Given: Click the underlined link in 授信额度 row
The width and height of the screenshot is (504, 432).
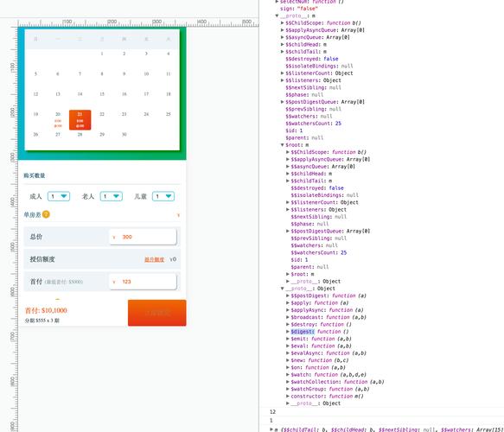Looking at the screenshot, I should tap(154, 259).
